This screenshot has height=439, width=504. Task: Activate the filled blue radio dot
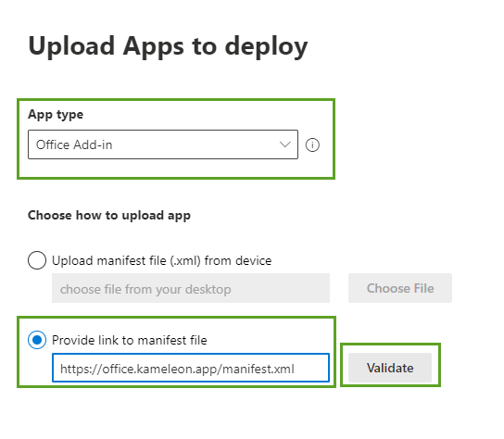pyautogui.click(x=37, y=340)
